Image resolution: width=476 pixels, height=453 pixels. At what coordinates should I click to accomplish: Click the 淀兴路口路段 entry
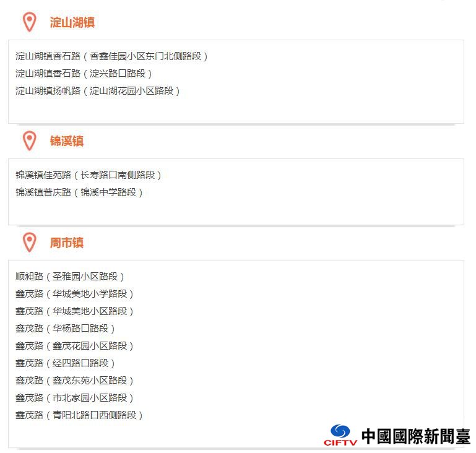click(84, 74)
